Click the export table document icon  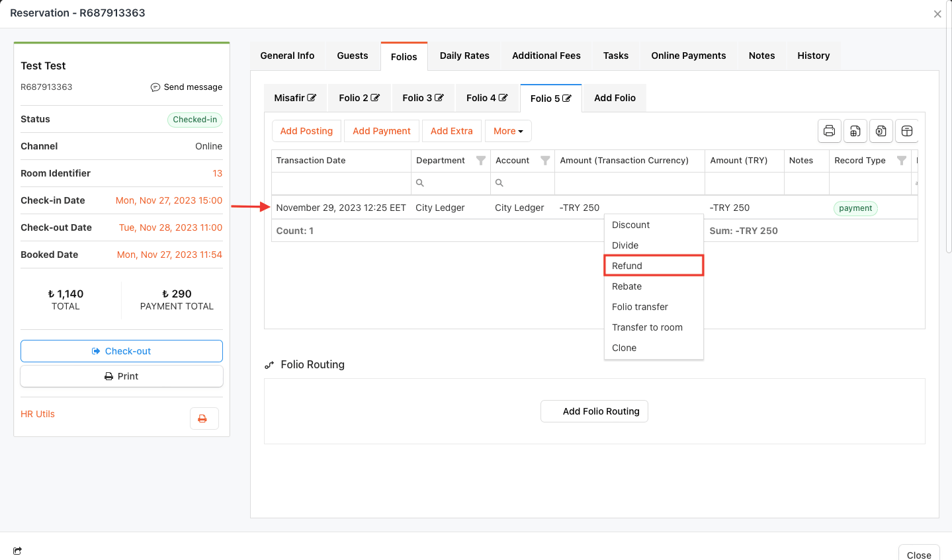click(855, 131)
